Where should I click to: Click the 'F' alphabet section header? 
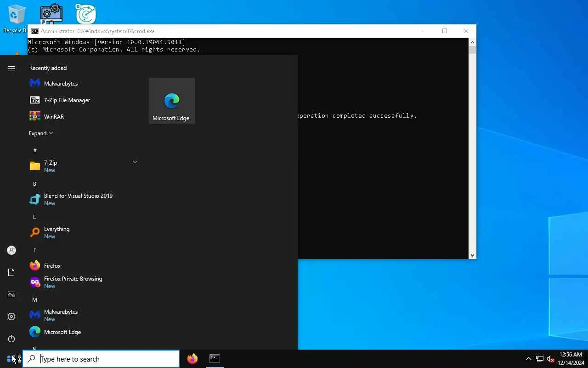[x=34, y=250]
